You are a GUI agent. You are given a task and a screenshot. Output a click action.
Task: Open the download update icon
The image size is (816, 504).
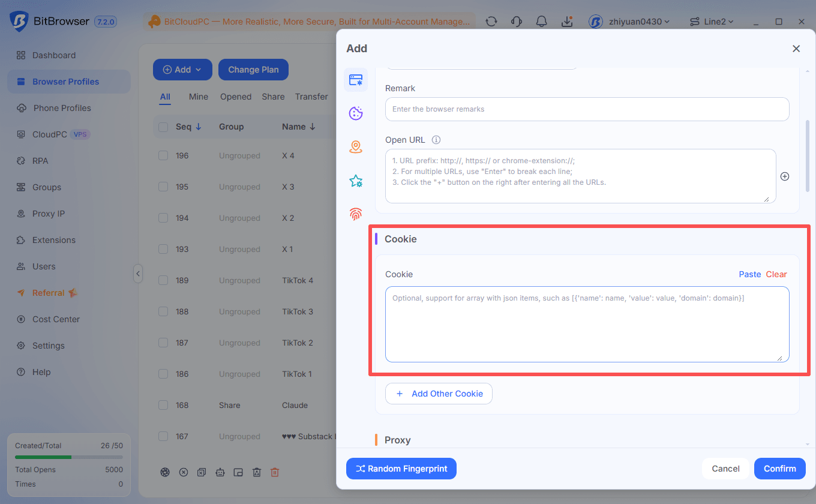(567, 22)
